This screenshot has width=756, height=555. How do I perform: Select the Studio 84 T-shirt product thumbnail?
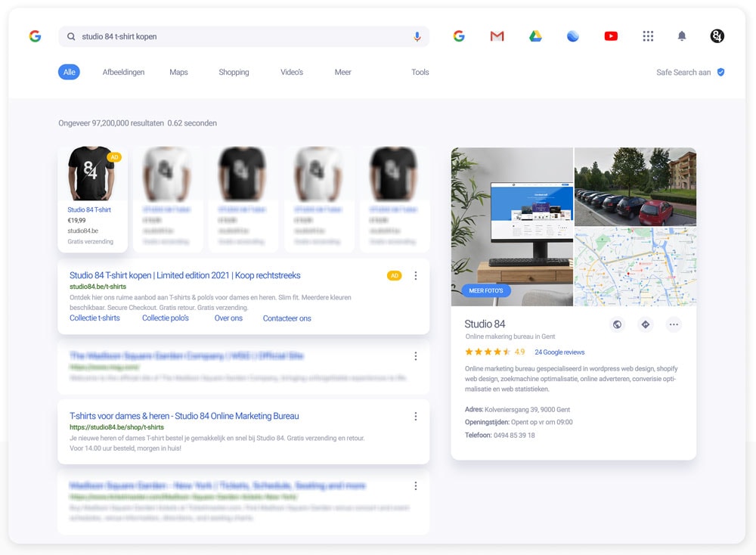coord(91,174)
